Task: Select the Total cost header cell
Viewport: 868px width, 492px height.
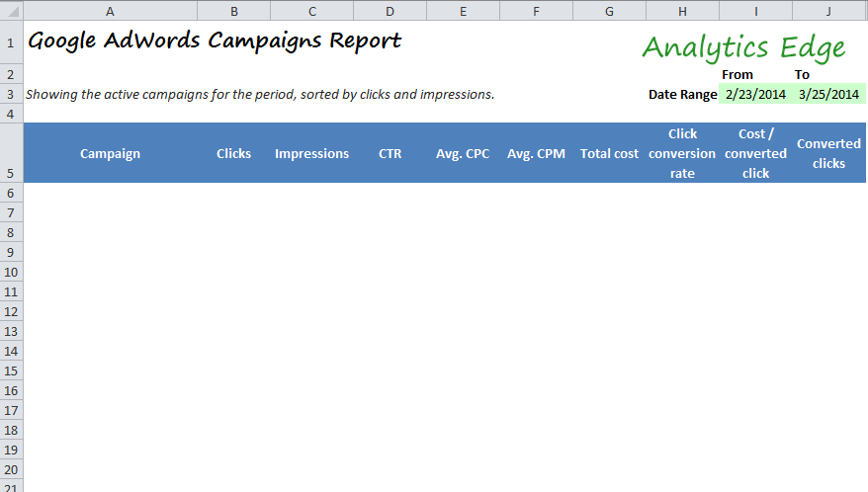Action: 609,153
